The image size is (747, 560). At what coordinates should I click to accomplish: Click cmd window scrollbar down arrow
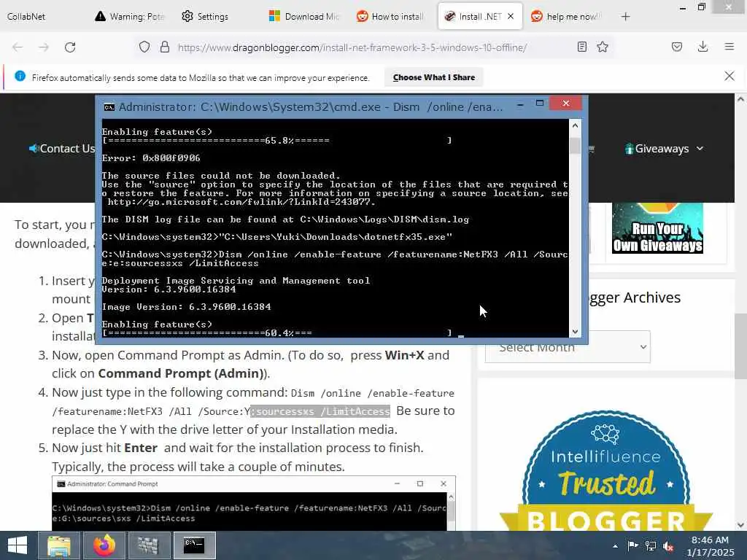coord(575,332)
